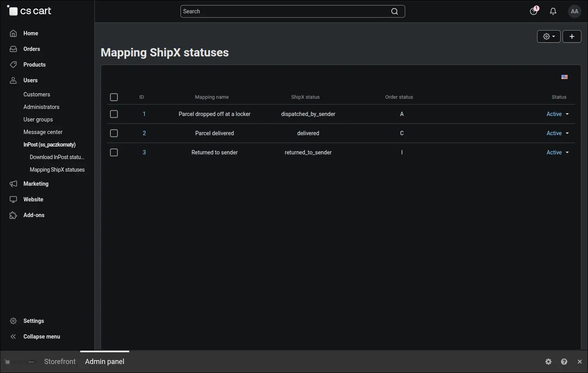Click 'delivered' ShipX status cell
Screen dimensions: 588x373
pyautogui.click(x=308, y=133)
